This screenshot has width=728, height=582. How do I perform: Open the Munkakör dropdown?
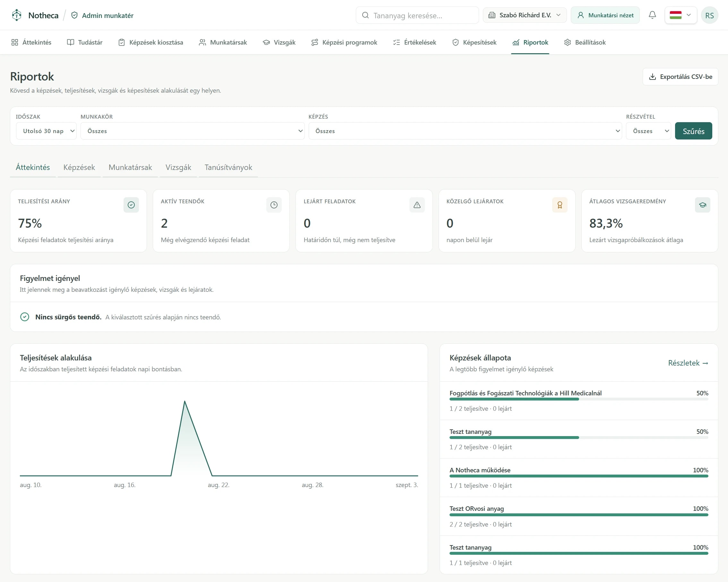click(193, 131)
